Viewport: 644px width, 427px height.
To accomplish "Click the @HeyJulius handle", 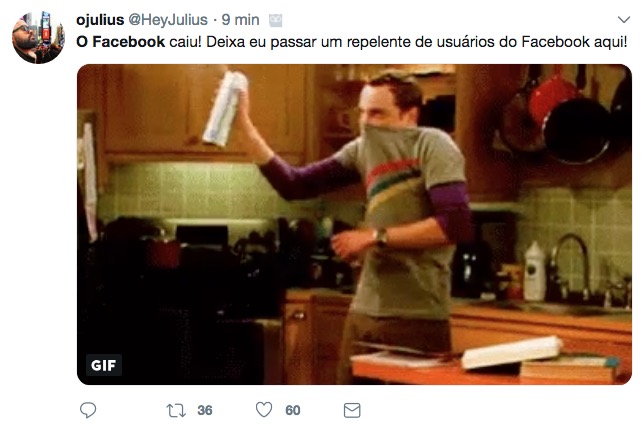I will click(x=168, y=19).
